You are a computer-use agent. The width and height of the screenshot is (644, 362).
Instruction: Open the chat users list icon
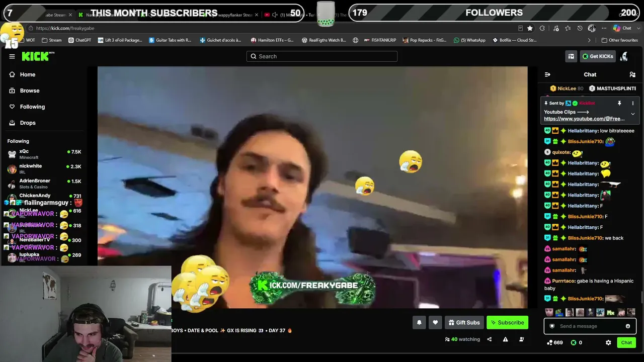click(x=632, y=74)
